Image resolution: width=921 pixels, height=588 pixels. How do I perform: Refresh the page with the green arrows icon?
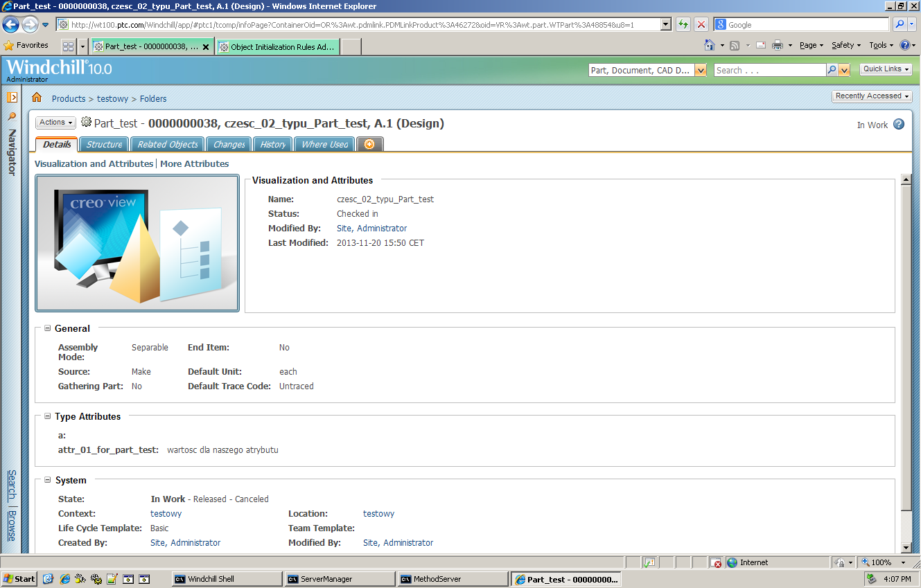click(x=683, y=24)
